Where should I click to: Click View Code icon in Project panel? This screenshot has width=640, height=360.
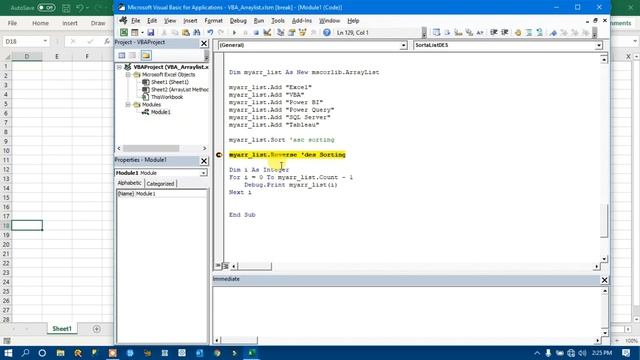coord(122,55)
